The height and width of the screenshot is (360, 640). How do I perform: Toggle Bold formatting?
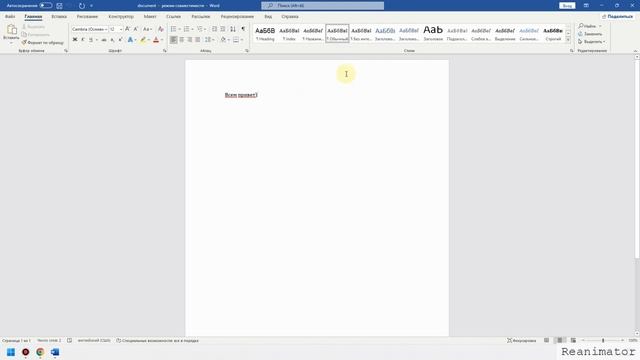[75, 40]
